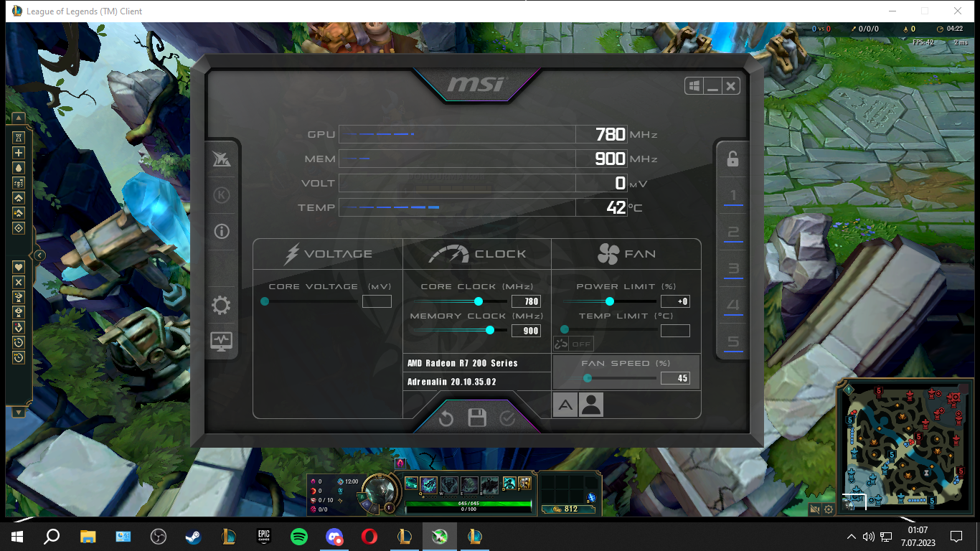Reset Afterburner settings to defaults

tap(446, 418)
